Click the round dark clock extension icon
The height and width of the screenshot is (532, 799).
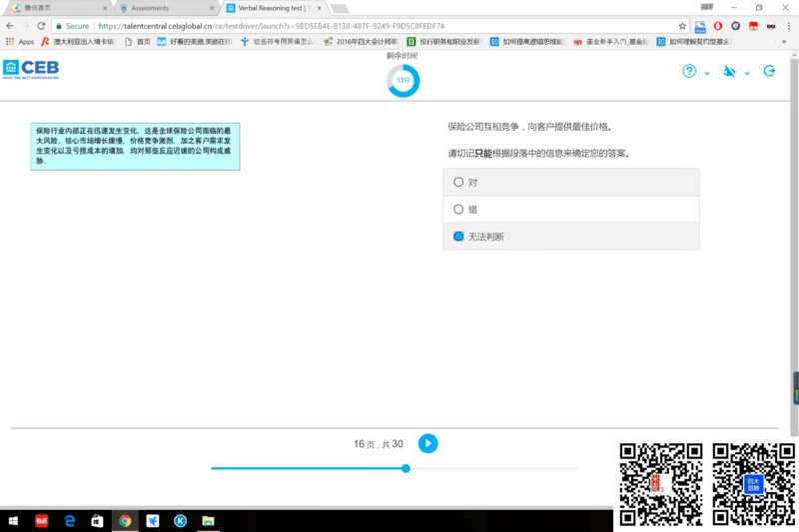click(x=735, y=26)
